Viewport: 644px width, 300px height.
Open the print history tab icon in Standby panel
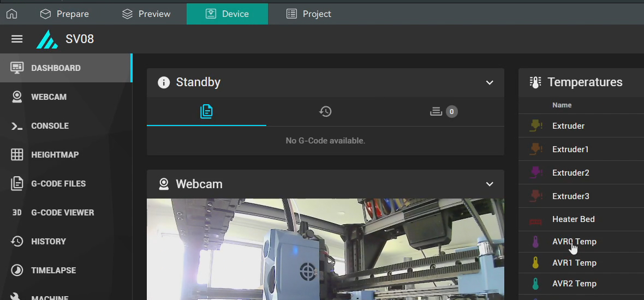tap(325, 112)
